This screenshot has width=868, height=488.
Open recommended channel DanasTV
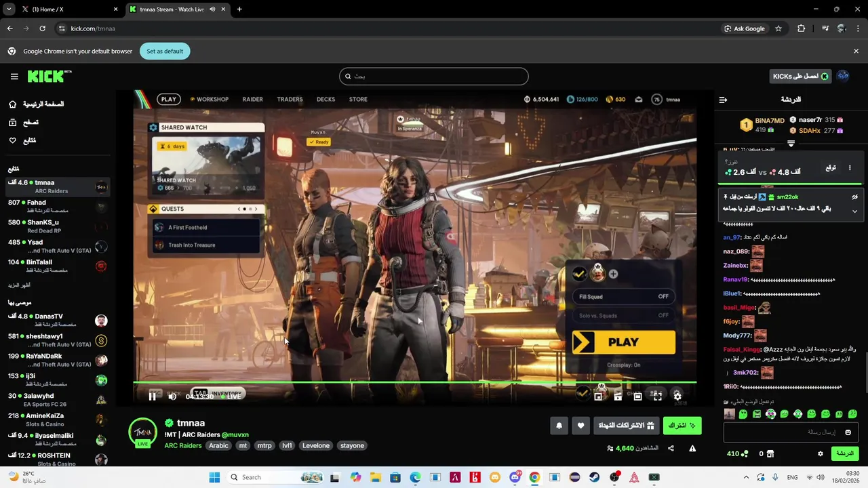[x=57, y=320]
